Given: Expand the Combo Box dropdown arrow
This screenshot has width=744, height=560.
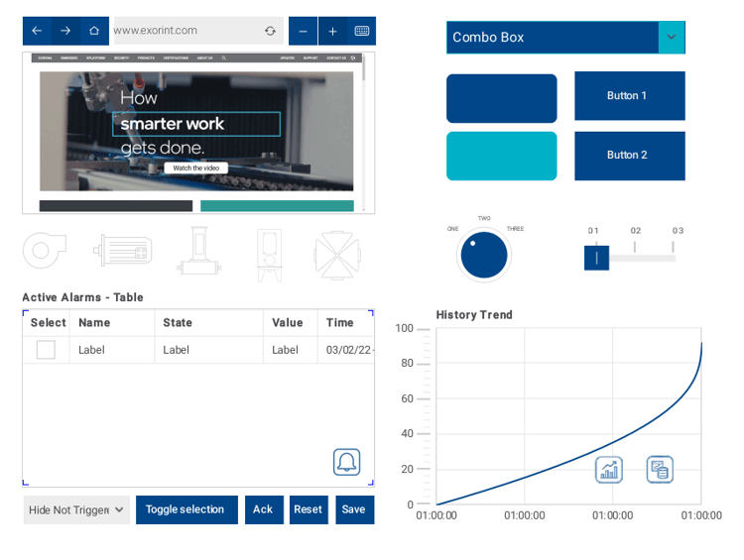Looking at the screenshot, I should tap(672, 38).
